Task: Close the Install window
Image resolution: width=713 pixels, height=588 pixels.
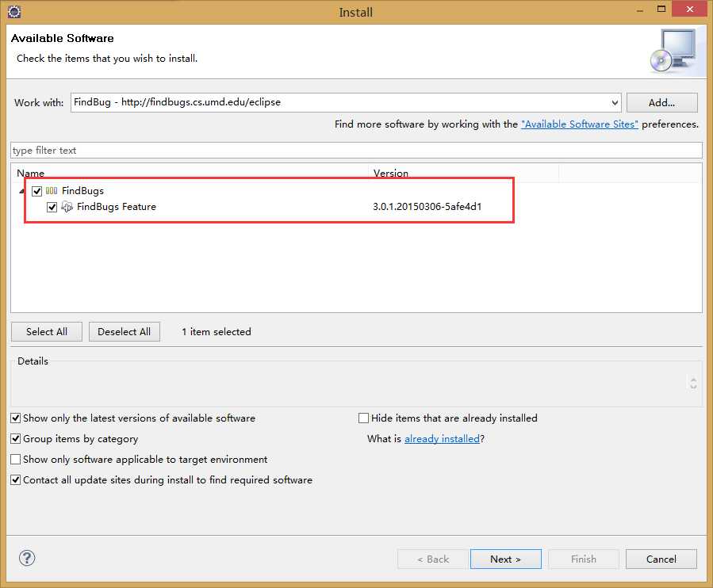Action: point(689,9)
